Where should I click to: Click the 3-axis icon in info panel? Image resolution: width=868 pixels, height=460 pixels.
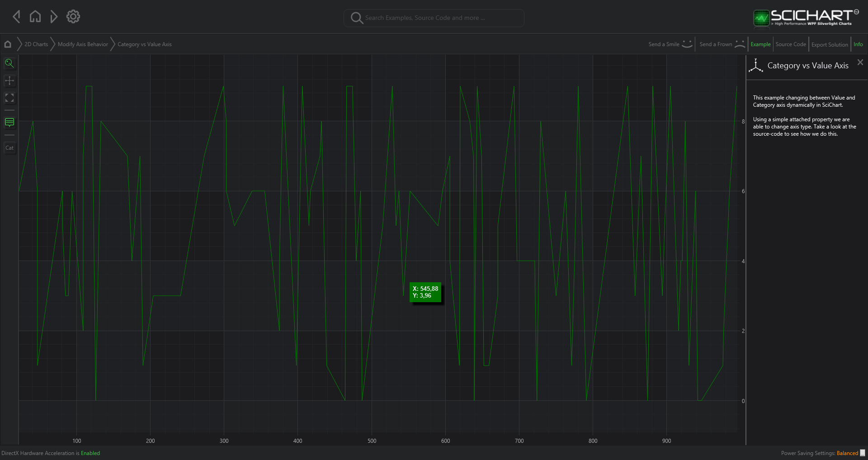(x=756, y=66)
